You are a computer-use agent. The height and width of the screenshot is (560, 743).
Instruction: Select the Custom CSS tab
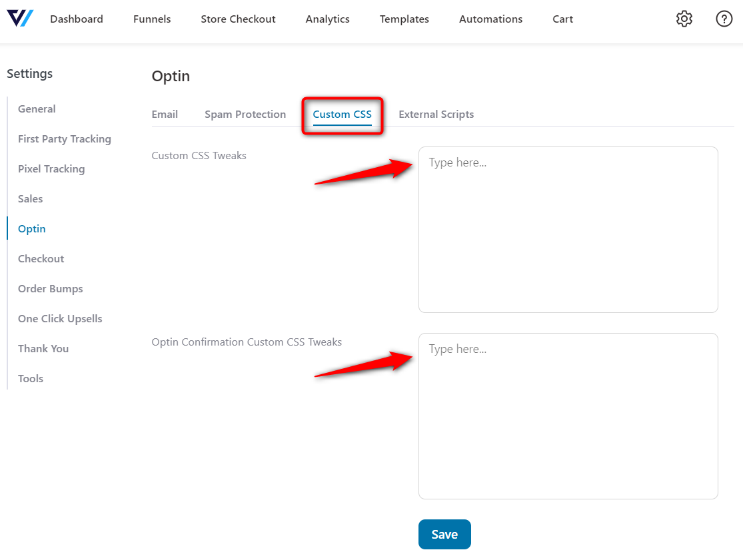342,115
